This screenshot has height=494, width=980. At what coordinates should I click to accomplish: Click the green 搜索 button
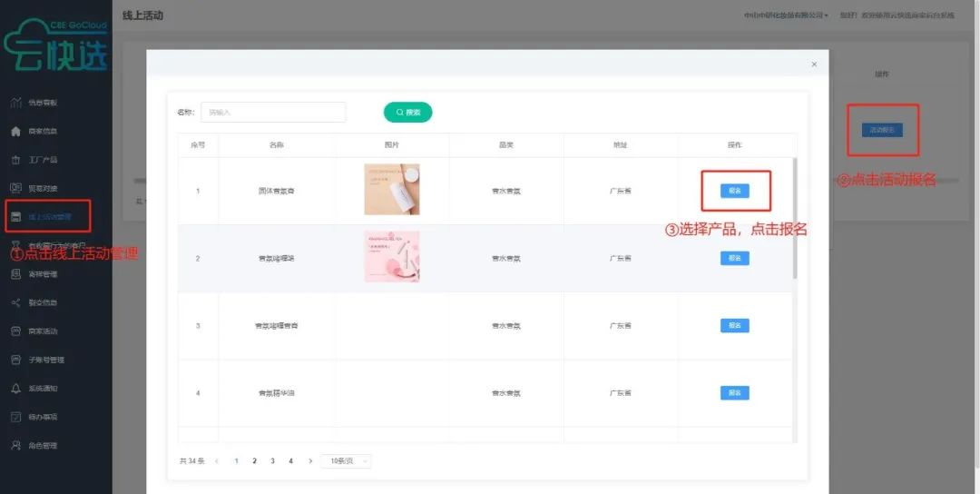pos(407,112)
